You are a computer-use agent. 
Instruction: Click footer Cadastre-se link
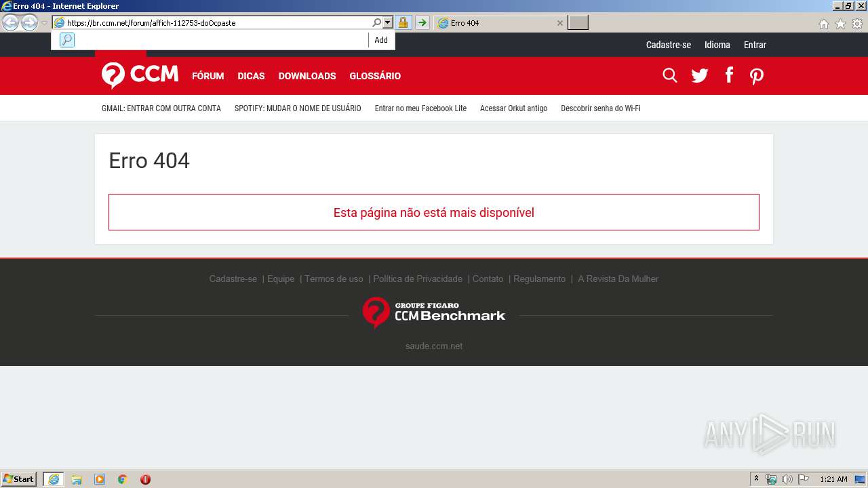coord(233,279)
